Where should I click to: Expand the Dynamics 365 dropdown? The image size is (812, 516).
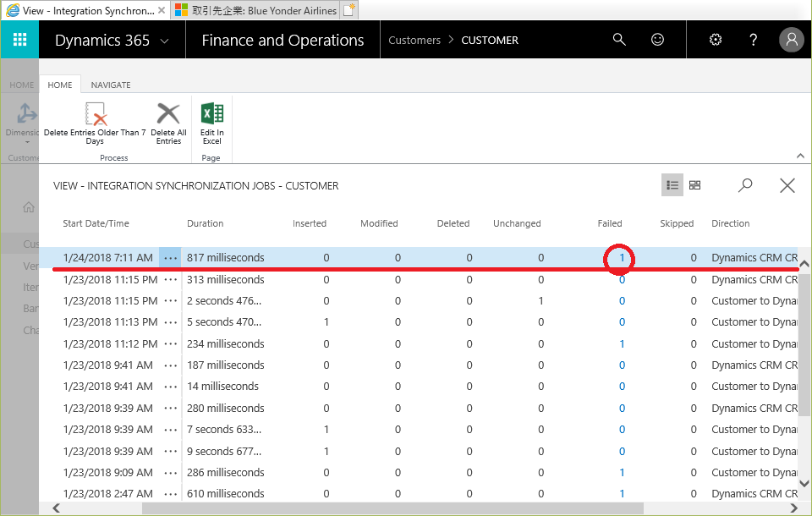[164, 41]
